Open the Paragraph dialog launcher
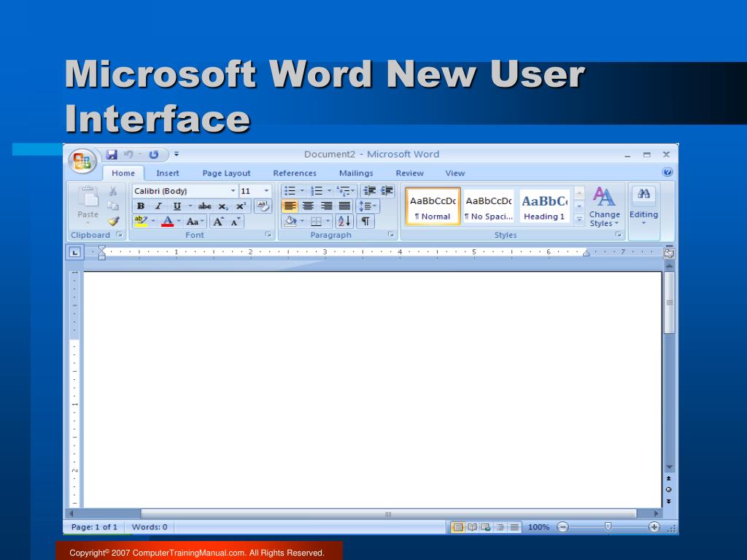The height and width of the screenshot is (560, 747). point(391,234)
